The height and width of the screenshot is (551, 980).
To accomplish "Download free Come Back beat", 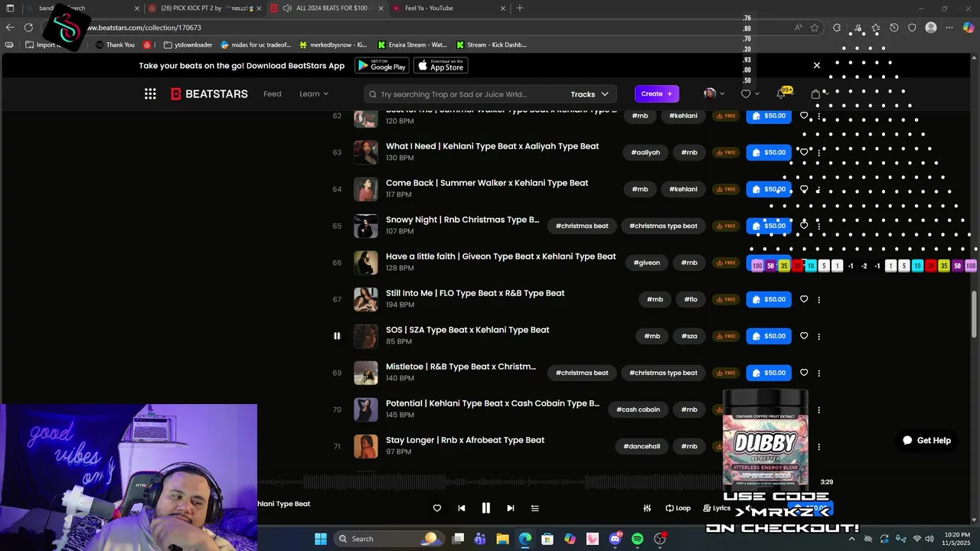I will click(x=725, y=189).
